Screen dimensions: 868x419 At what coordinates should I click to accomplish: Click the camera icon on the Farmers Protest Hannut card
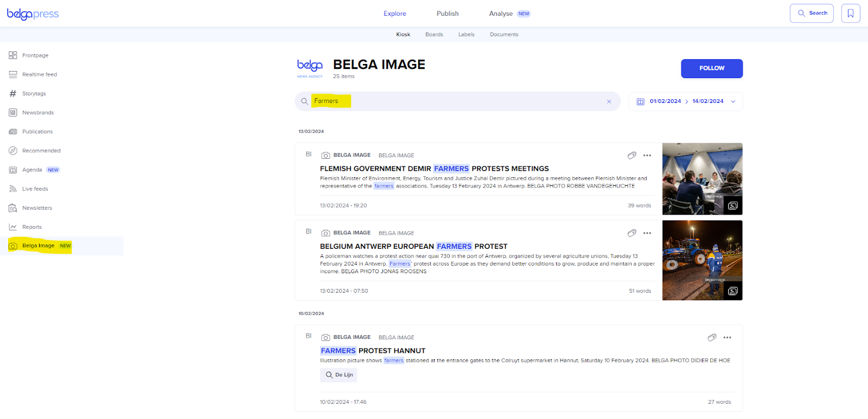click(x=325, y=338)
